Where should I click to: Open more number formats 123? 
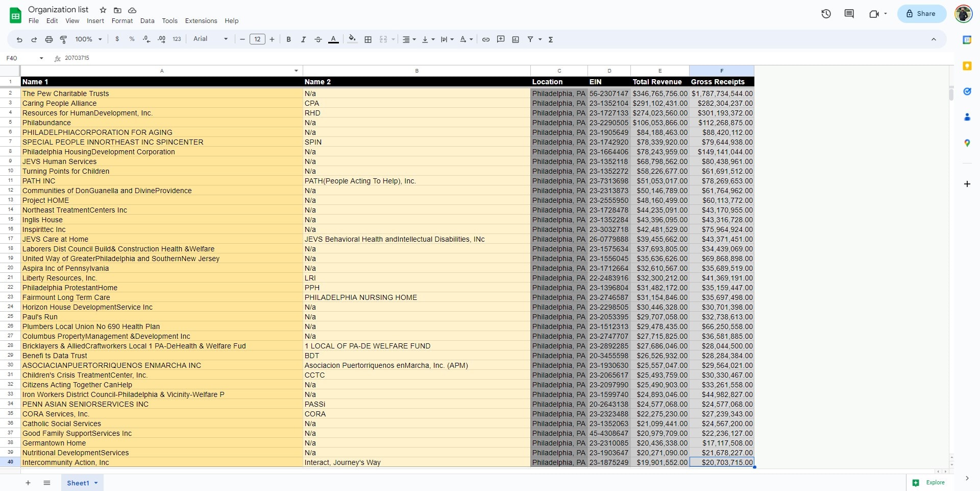(177, 39)
